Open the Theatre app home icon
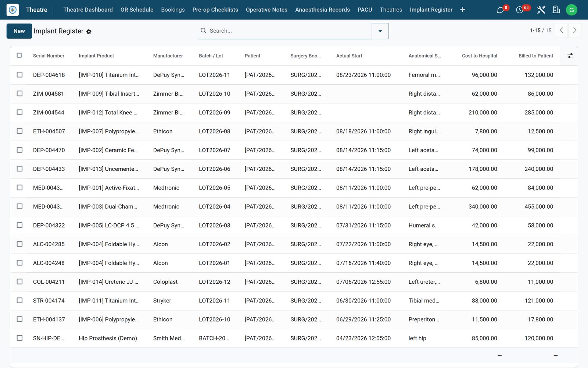This screenshot has width=588, height=368. pos(12,10)
